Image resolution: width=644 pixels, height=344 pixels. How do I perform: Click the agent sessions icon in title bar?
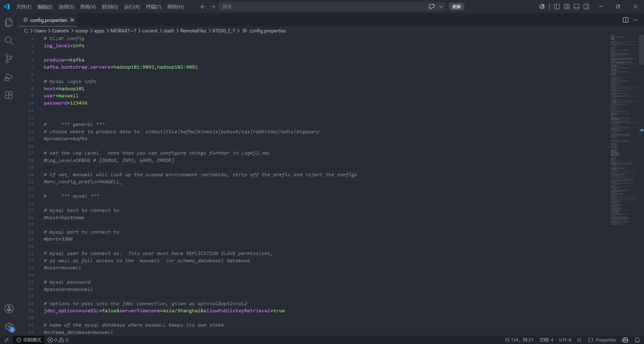[542, 7]
